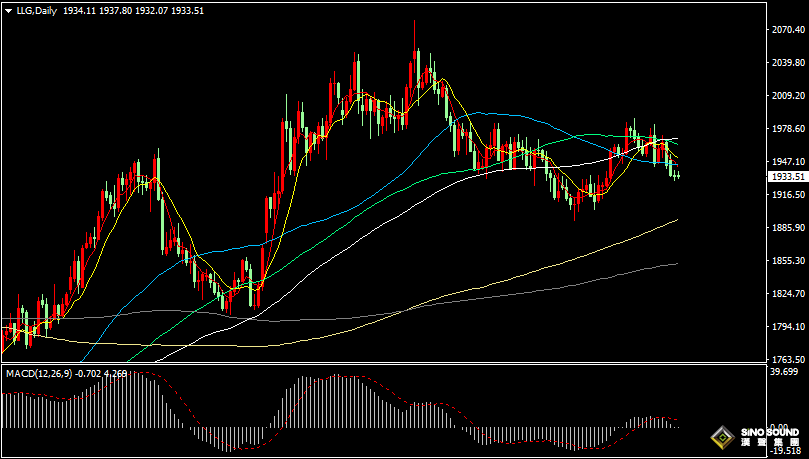Click the 1824.70 price axis label
Viewport: 809px width, 459px height.
click(787, 293)
